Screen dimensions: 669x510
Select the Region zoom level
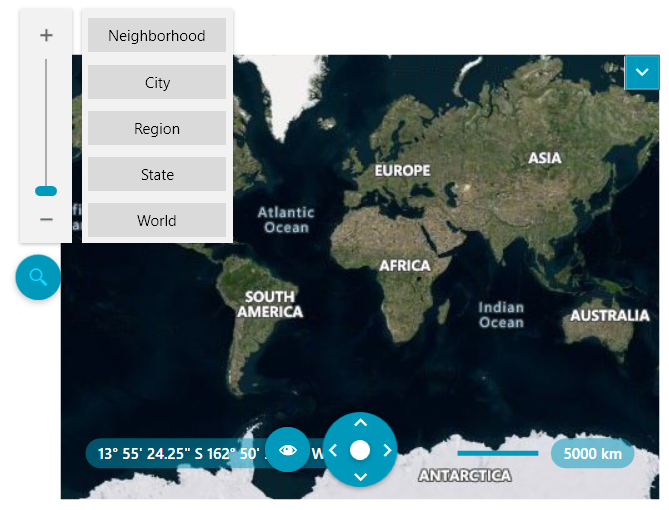[x=157, y=128]
